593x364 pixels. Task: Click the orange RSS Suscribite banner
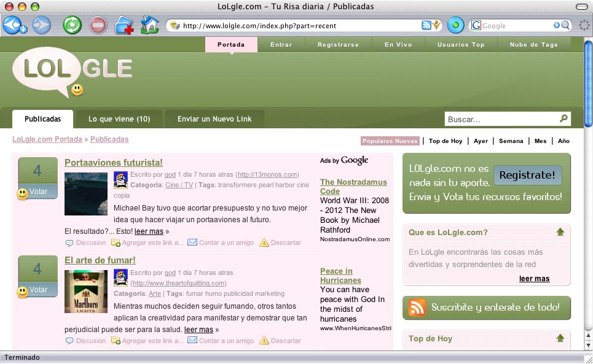point(486,308)
